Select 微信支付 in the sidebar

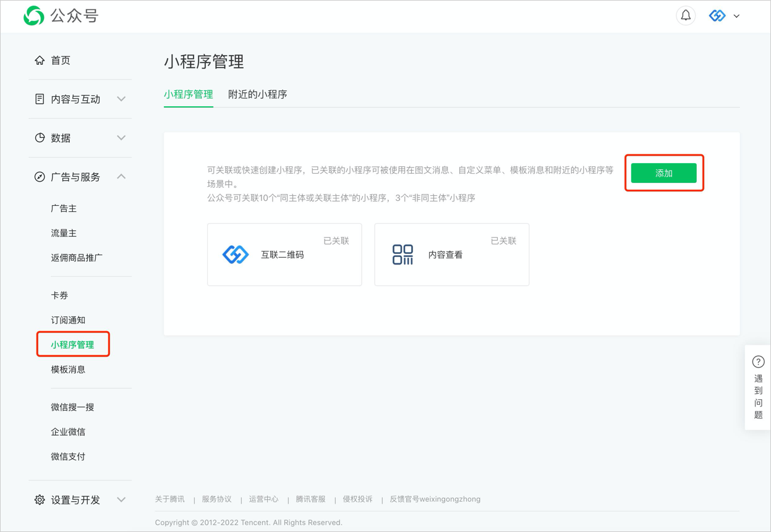[x=68, y=457]
